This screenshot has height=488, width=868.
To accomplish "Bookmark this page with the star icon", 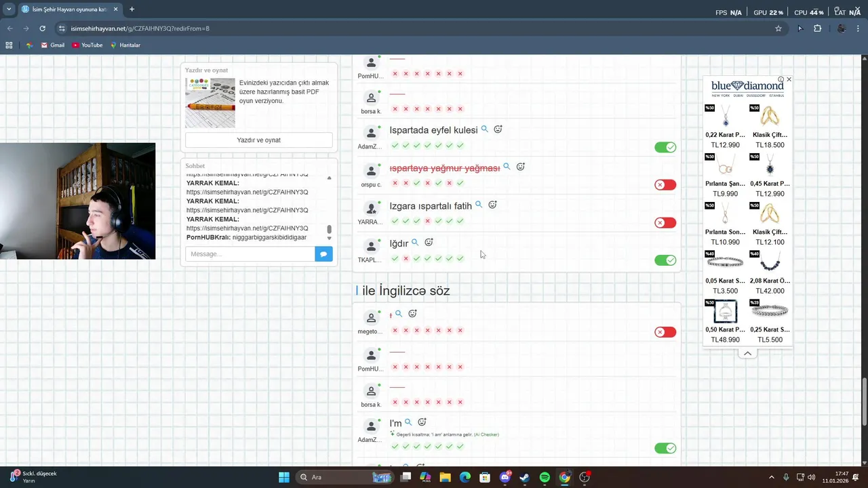I will pos(778,28).
